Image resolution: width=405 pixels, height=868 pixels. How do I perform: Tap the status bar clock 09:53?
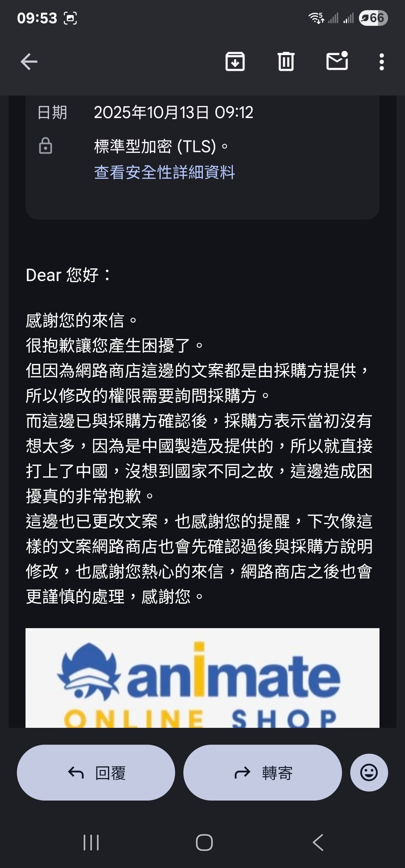click(x=37, y=18)
